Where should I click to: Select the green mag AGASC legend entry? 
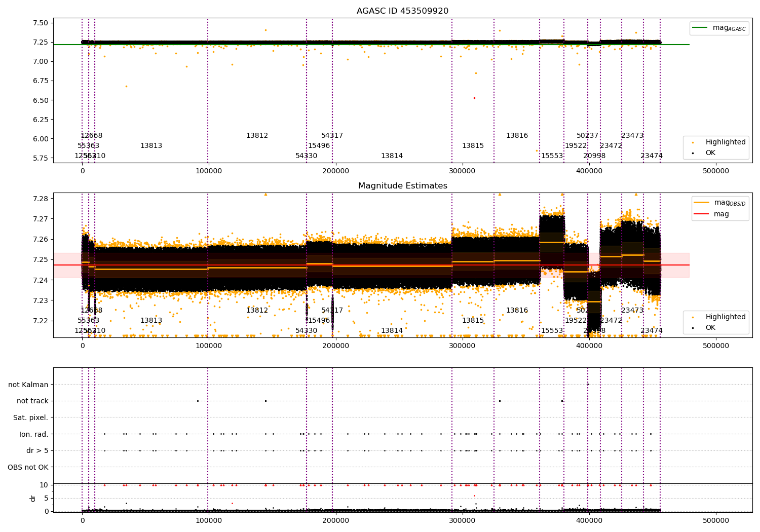click(719, 28)
